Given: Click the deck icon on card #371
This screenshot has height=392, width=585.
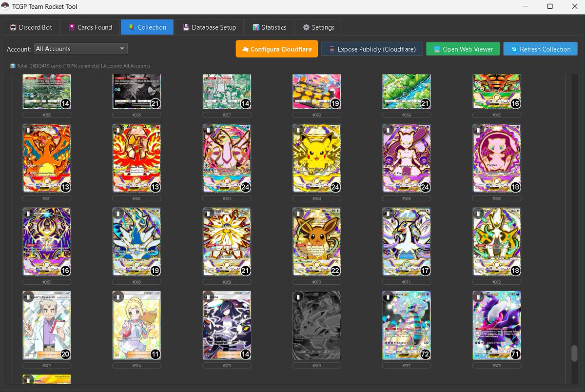Looking at the screenshot, I should (388, 214).
